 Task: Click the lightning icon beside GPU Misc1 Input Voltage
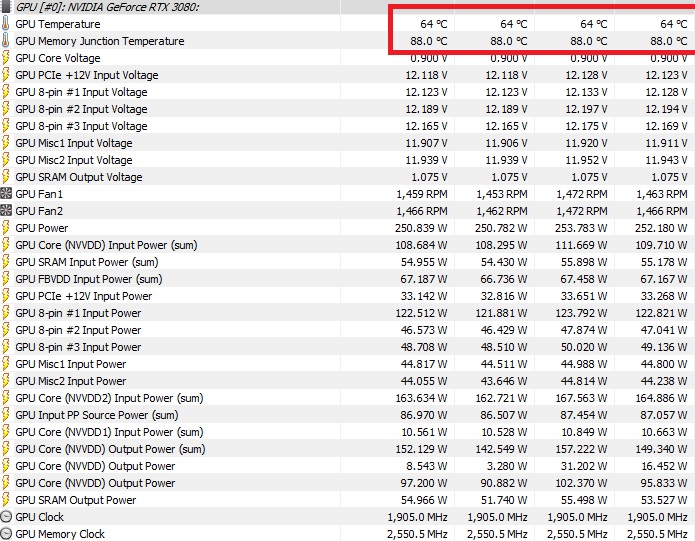point(5,143)
